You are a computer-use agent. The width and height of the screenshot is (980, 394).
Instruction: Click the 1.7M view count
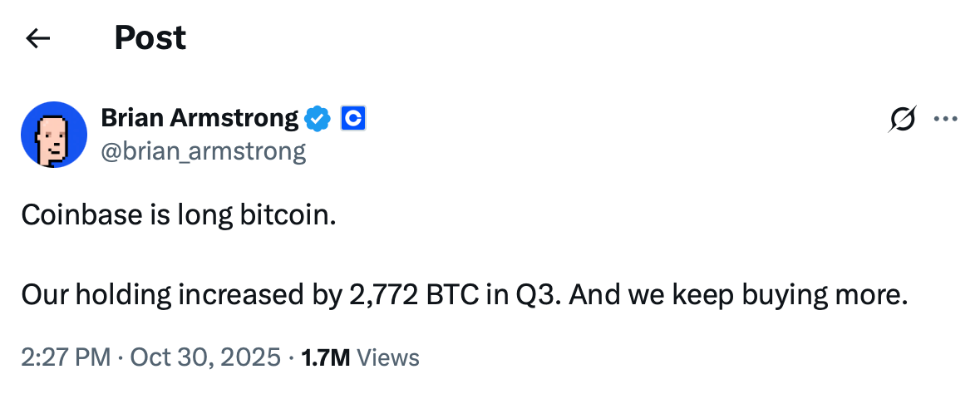pyautogui.click(x=326, y=358)
